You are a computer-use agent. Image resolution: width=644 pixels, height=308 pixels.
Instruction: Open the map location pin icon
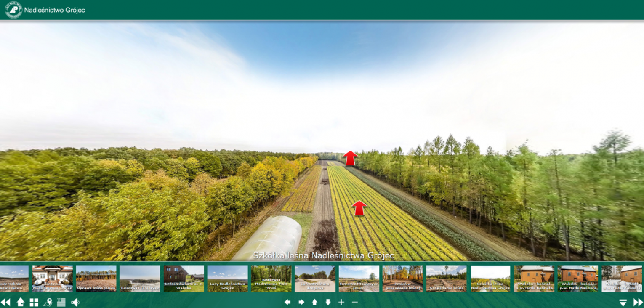pos(48,302)
